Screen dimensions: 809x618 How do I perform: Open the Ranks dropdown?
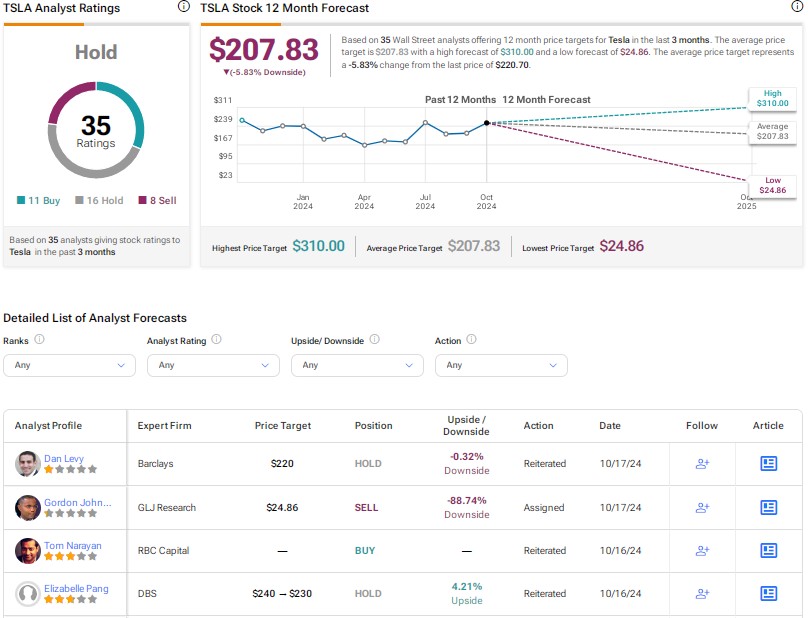click(x=68, y=365)
